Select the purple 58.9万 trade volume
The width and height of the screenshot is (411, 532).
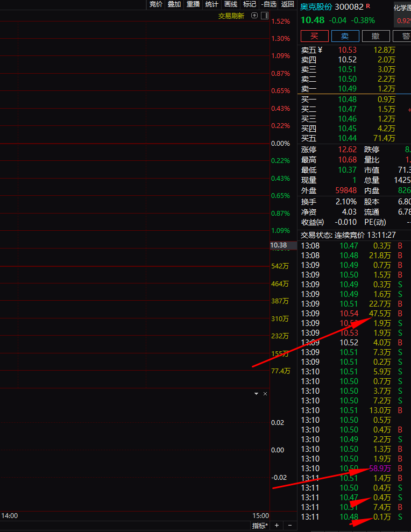click(x=380, y=469)
